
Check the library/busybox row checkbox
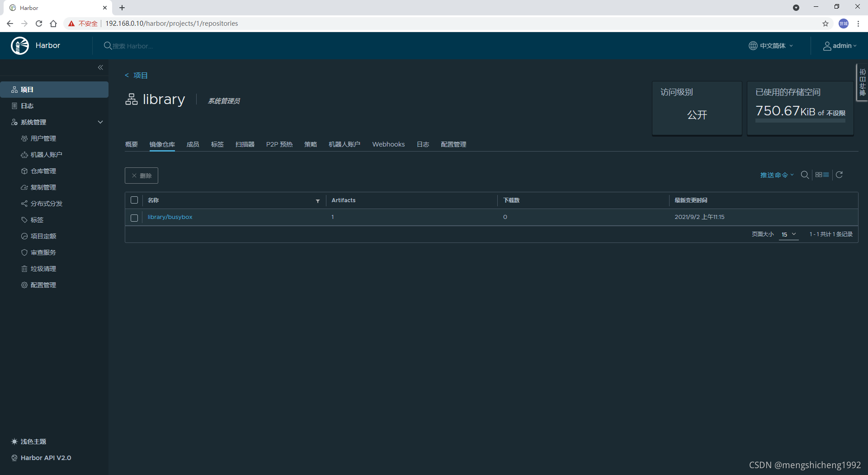click(134, 218)
